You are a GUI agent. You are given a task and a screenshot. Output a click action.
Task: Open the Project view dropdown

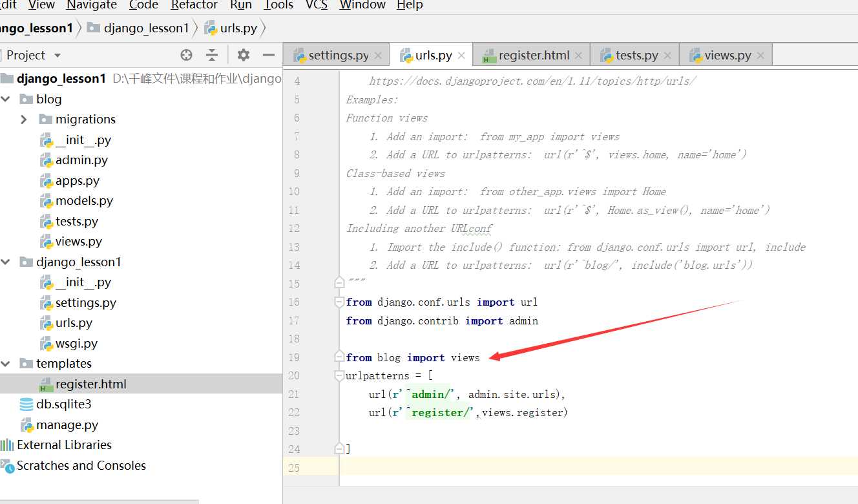[x=58, y=56]
